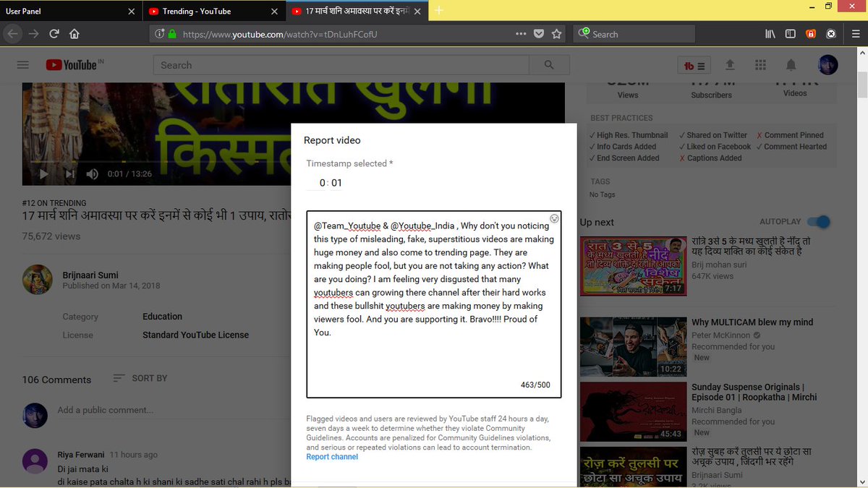Open the TubeBuddy extension menu icon
The height and width of the screenshot is (488, 868).
(694, 65)
